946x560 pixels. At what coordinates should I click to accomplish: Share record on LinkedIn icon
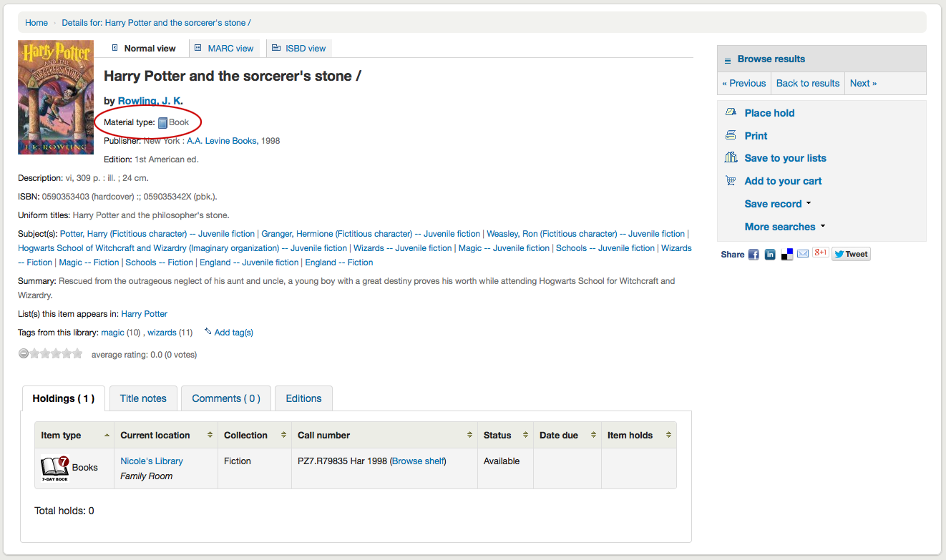pyautogui.click(x=770, y=254)
